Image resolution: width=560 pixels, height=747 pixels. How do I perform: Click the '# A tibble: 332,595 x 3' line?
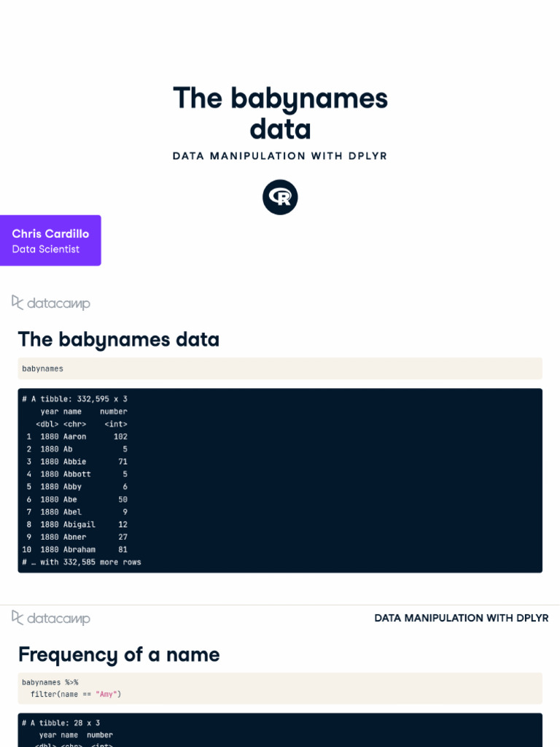[x=74, y=399]
